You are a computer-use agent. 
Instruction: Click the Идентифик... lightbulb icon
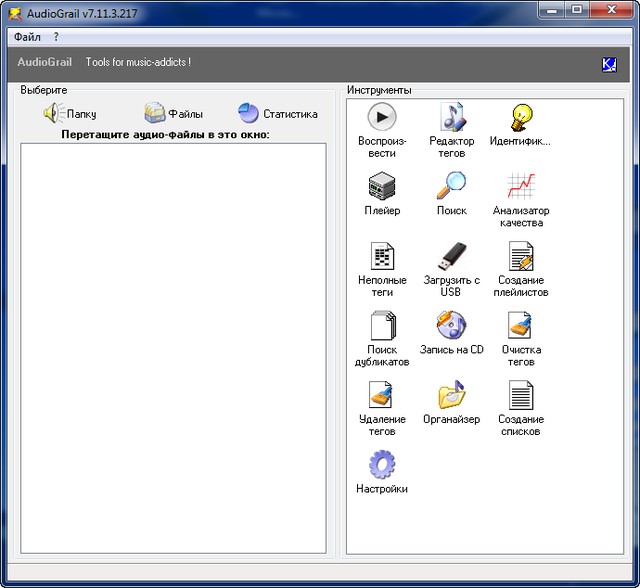(521, 117)
